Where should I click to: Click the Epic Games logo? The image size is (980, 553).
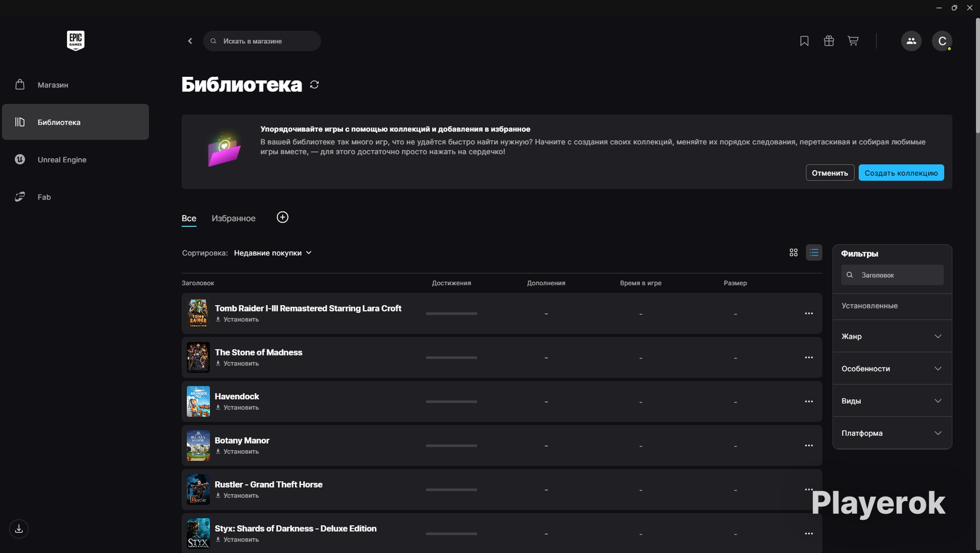point(76,40)
